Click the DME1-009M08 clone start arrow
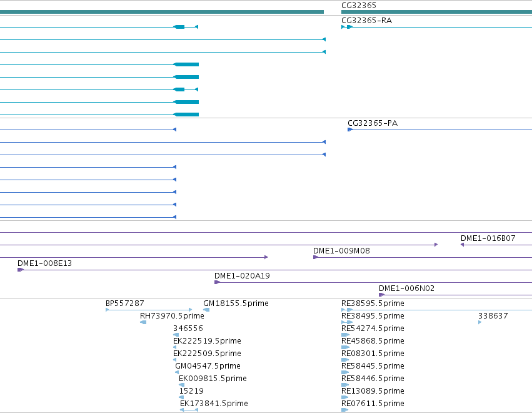 [316, 257]
